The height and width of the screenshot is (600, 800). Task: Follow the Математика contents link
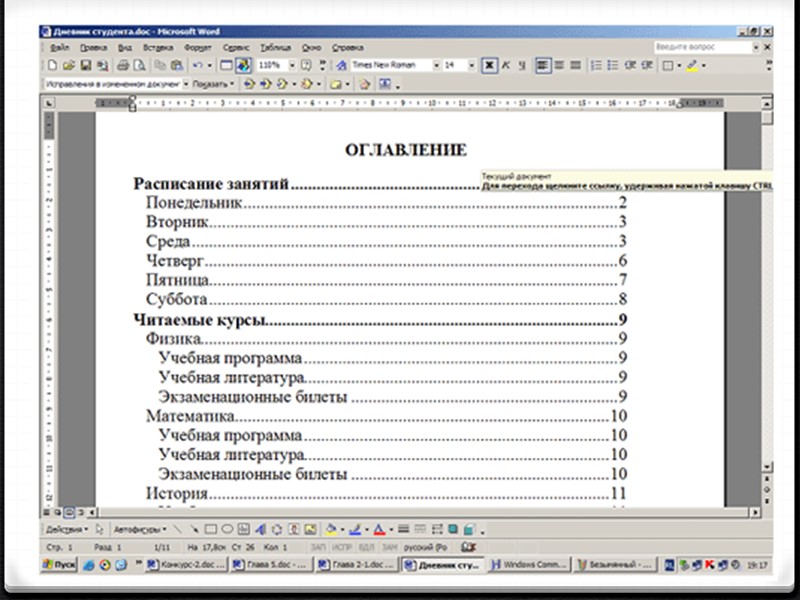pyautogui.click(x=386, y=416)
